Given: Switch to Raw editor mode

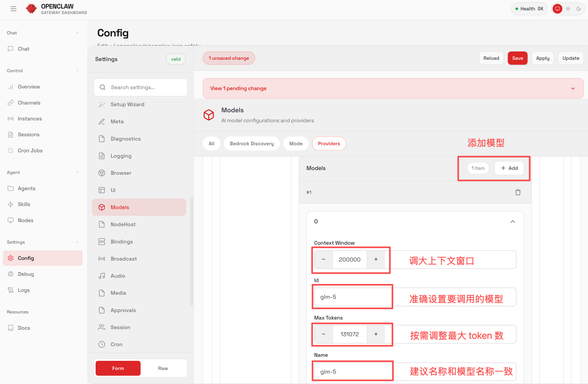Looking at the screenshot, I should [163, 368].
